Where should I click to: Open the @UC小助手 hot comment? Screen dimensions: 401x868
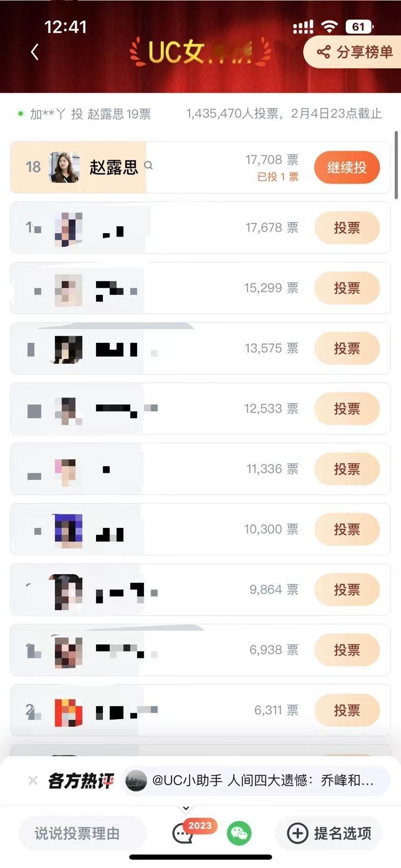[x=255, y=781]
